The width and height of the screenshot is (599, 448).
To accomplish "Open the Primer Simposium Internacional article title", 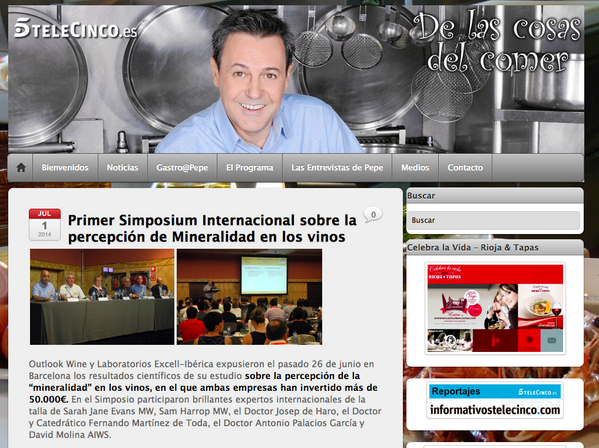I will pos(212,228).
